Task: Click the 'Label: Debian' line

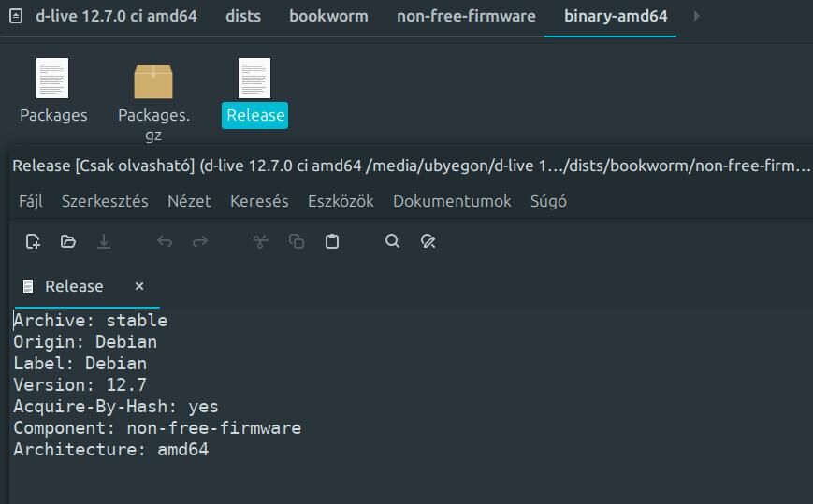Action: pos(80,364)
